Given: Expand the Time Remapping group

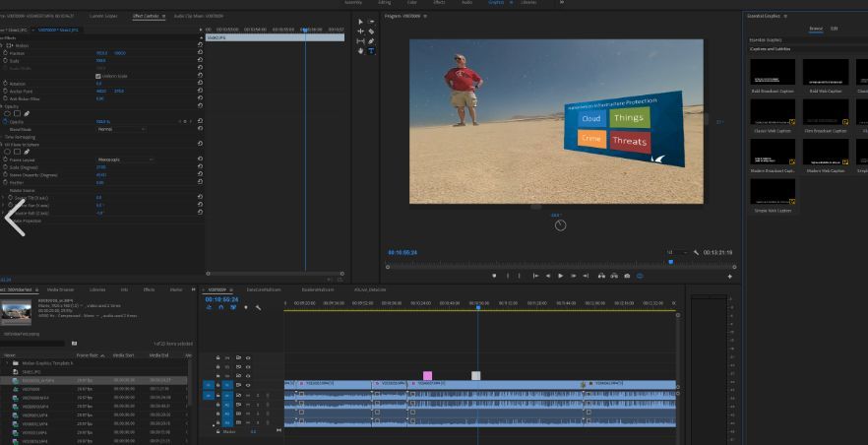Looking at the screenshot, I should click(x=2, y=137).
